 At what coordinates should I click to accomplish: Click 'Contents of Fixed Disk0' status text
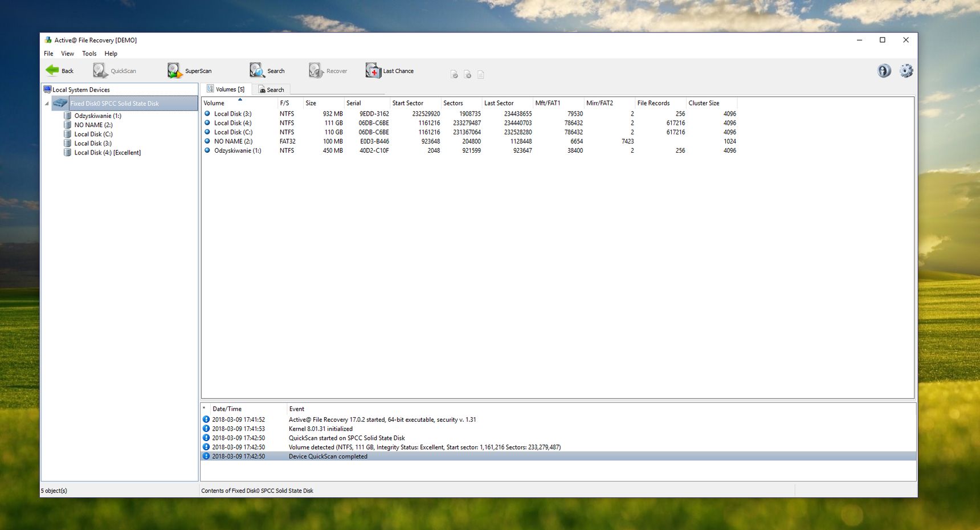pyautogui.click(x=257, y=490)
